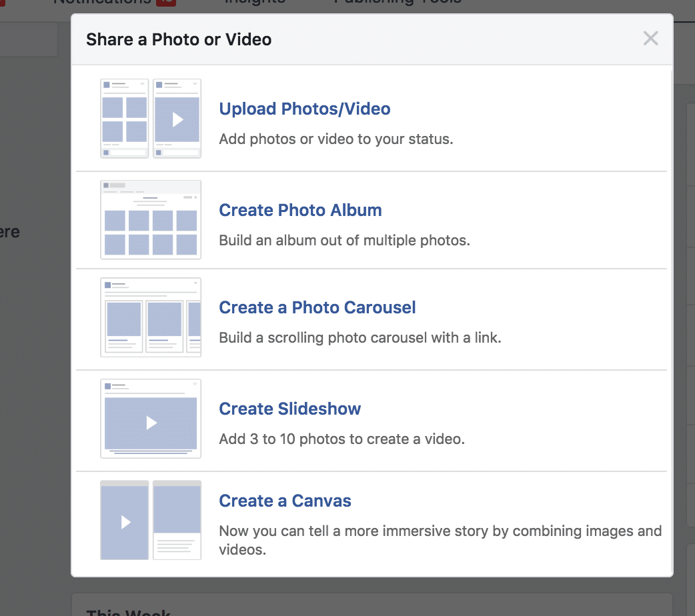The height and width of the screenshot is (616, 695).
Task: Close the Share a Photo or Video dialog
Action: coord(650,39)
